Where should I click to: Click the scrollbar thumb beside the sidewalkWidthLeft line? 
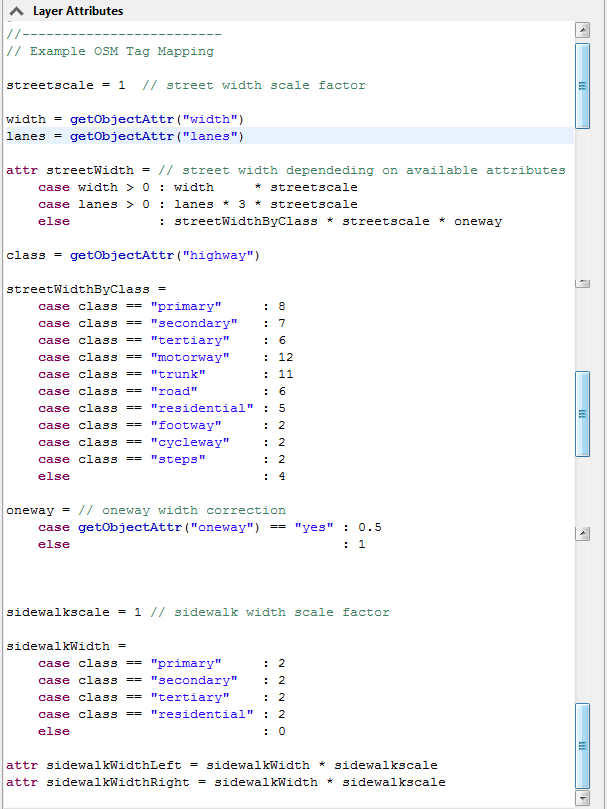click(x=582, y=747)
